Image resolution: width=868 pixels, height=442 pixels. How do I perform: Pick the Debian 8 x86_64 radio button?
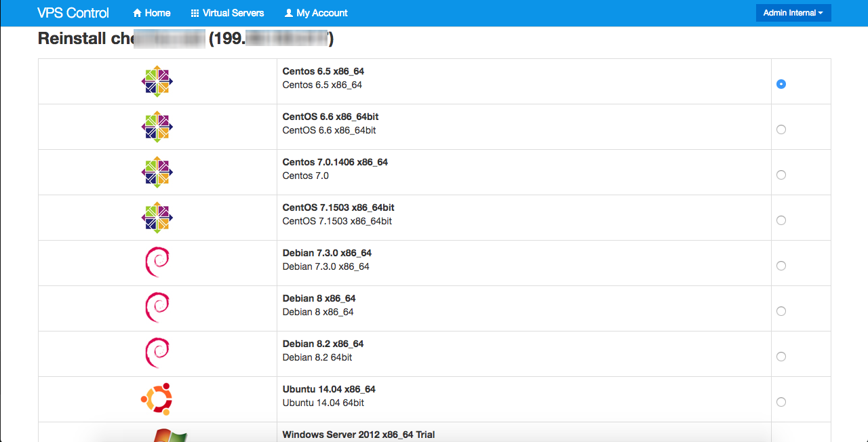point(781,311)
